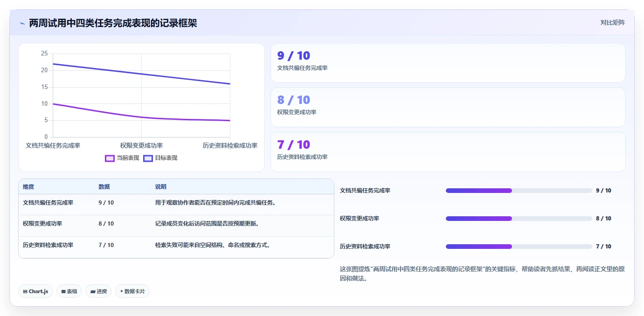The width and height of the screenshot is (644, 316).
Task: Select the Chart.js tag chip
Action: point(36,291)
